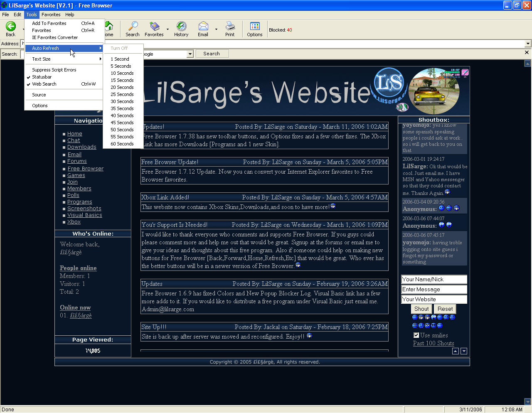Open the Screenshots navigation link
The width and height of the screenshot is (532, 413).
point(84,209)
